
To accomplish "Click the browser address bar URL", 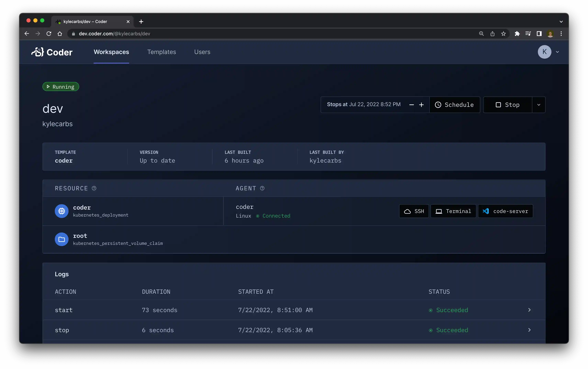I will (x=114, y=34).
